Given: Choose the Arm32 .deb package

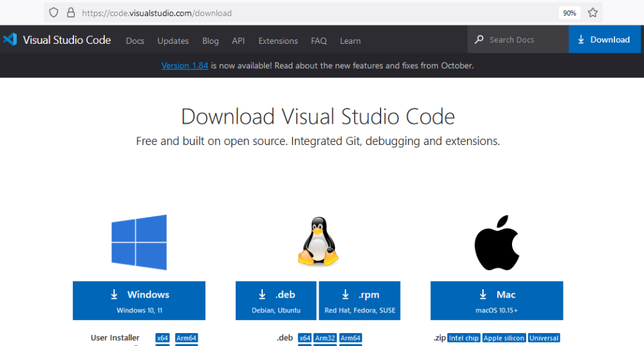Looking at the screenshot, I should point(325,338).
